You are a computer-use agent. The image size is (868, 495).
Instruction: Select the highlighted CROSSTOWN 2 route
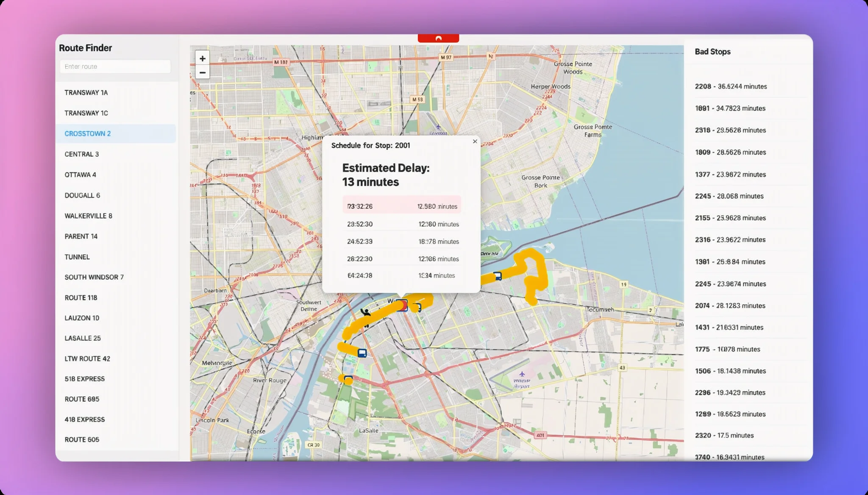pos(88,133)
